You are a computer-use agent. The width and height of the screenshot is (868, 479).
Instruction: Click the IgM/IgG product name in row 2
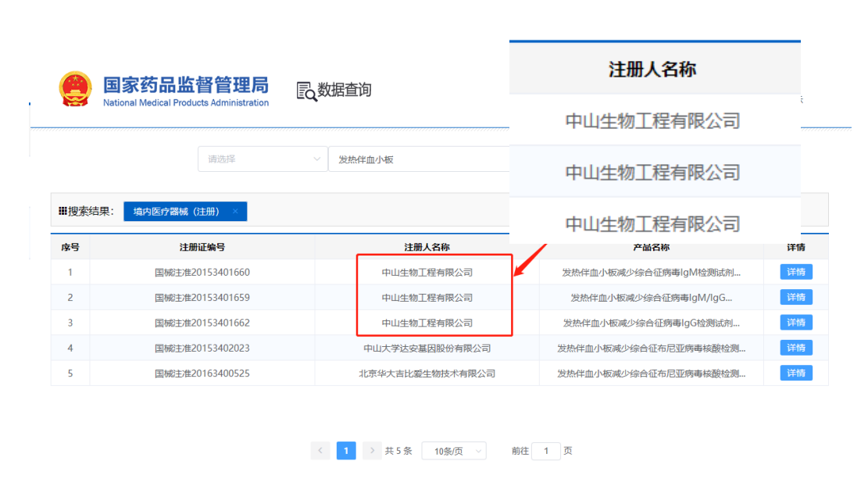point(652,298)
